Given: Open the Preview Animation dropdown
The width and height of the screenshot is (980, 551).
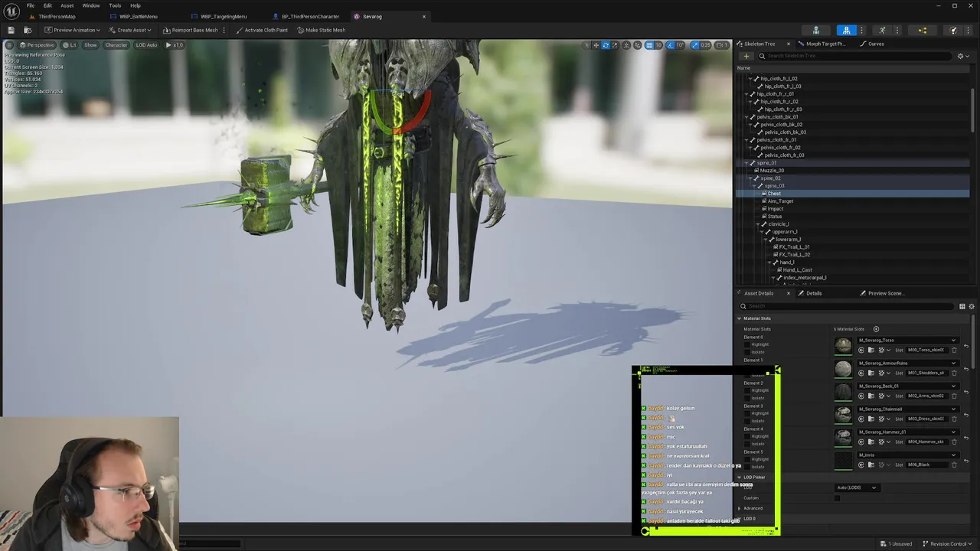Looking at the screenshot, I should pos(72,30).
